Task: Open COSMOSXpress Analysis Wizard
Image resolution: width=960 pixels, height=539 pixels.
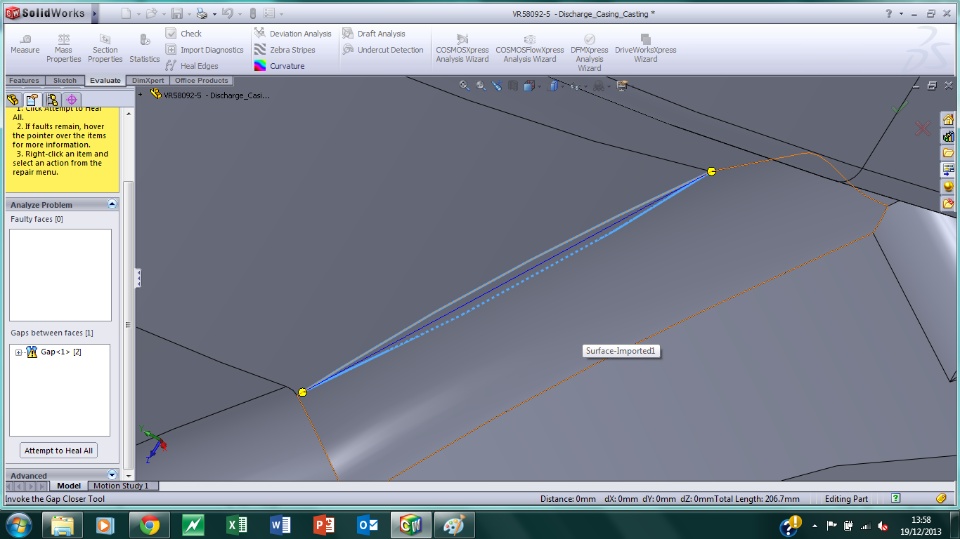Action: tap(462, 48)
